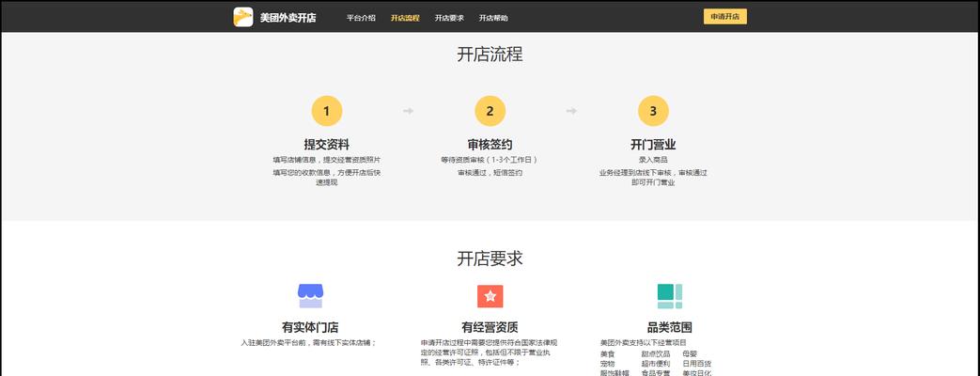Image resolution: width=980 pixels, height=376 pixels.
Task: Click the yellow step 2 circle
Action: [490, 111]
